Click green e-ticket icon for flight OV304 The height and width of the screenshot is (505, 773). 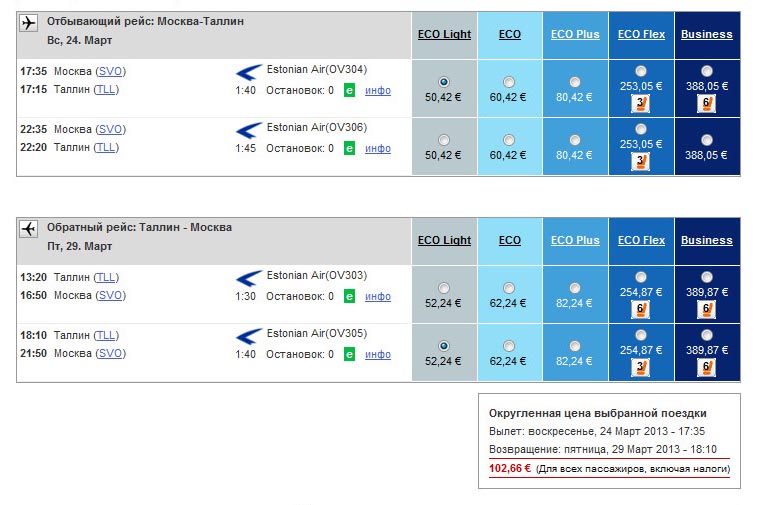click(349, 90)
